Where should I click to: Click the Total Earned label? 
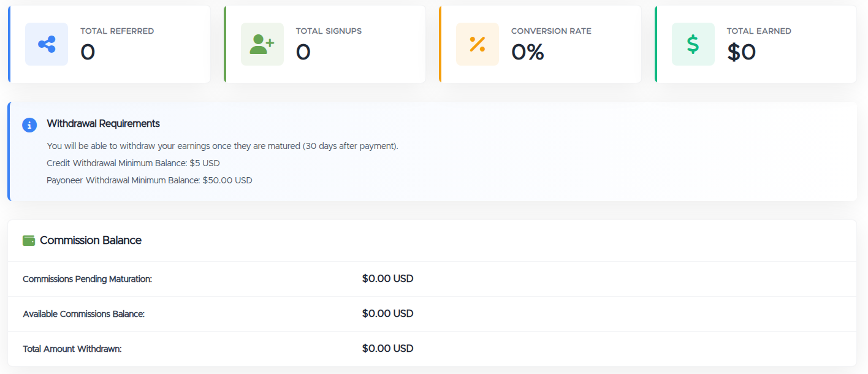pos(759,31)
